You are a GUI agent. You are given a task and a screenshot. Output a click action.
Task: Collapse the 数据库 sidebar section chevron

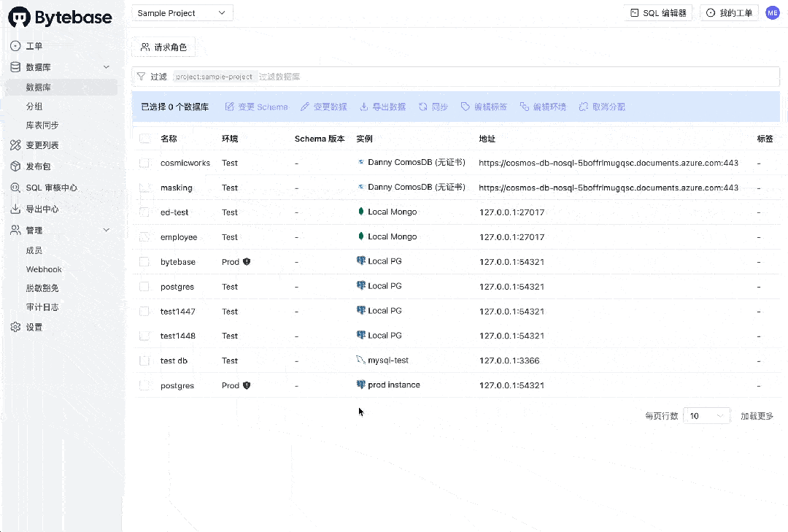pos(106,67)
